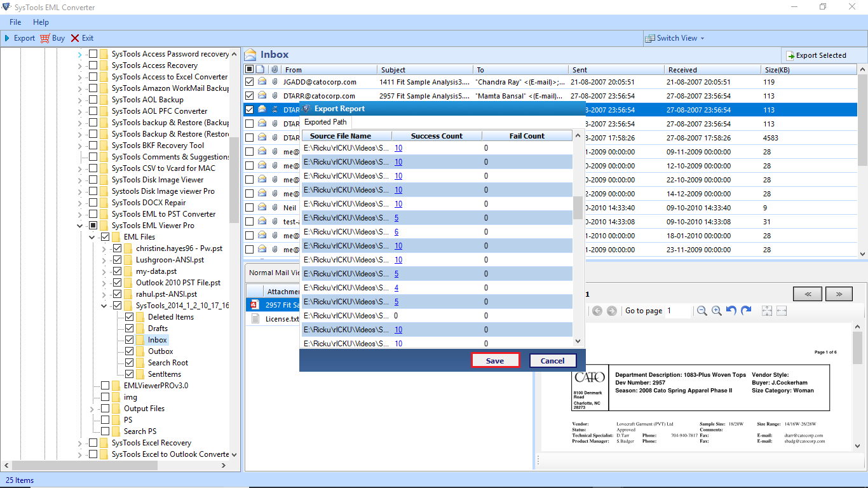Expand the SysTools Excel Recovery node

[80, 443]
